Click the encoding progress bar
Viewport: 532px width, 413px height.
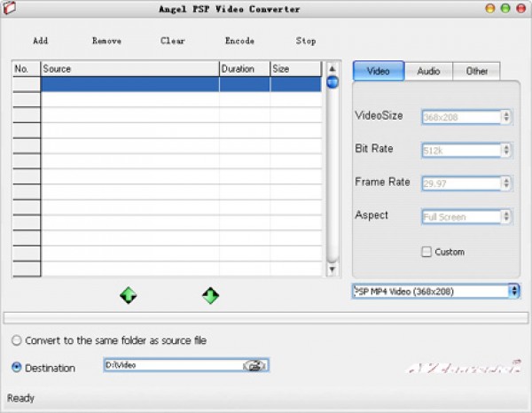pos(266,317)
